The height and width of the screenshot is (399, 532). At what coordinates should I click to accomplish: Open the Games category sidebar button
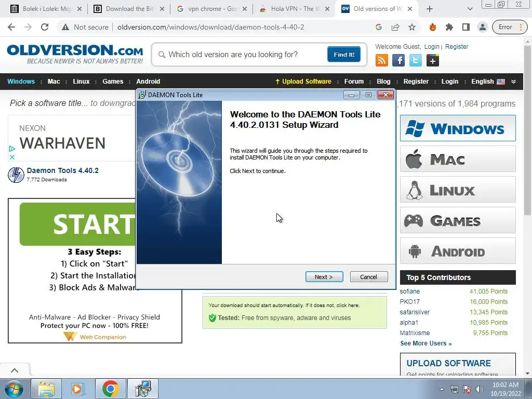point(458,220)
